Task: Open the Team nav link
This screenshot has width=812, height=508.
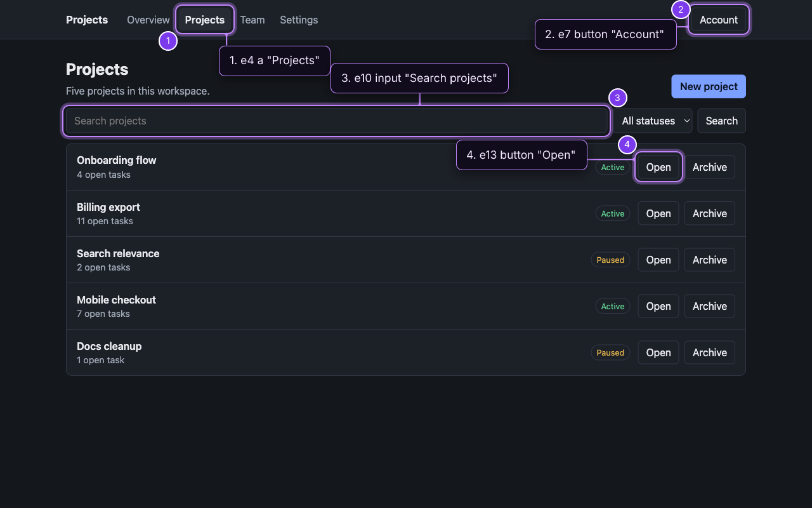Action: 252,20
